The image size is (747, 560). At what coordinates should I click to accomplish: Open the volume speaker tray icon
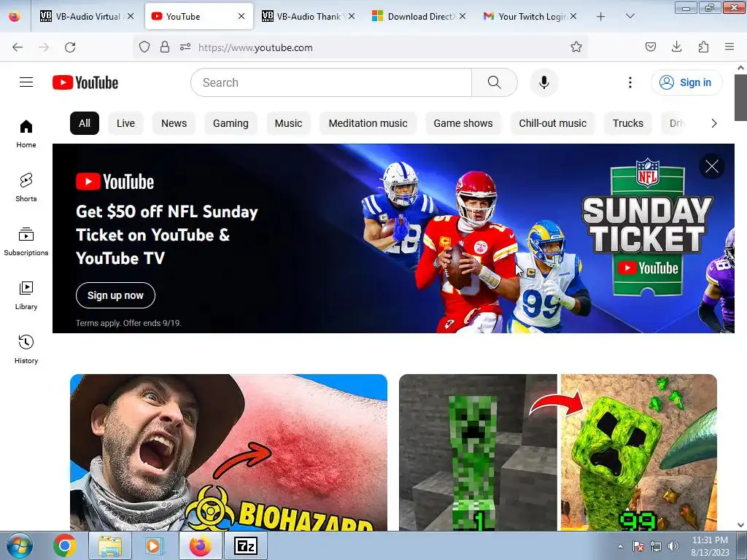673,546
